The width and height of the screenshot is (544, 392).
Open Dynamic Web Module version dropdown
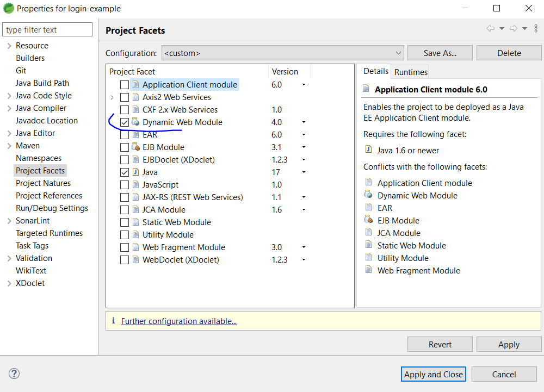(304, 122)
